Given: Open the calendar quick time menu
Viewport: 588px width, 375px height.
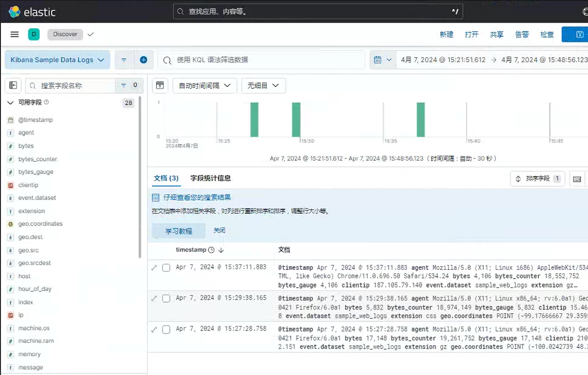Looking at the screenshot, I should (383, 60).
